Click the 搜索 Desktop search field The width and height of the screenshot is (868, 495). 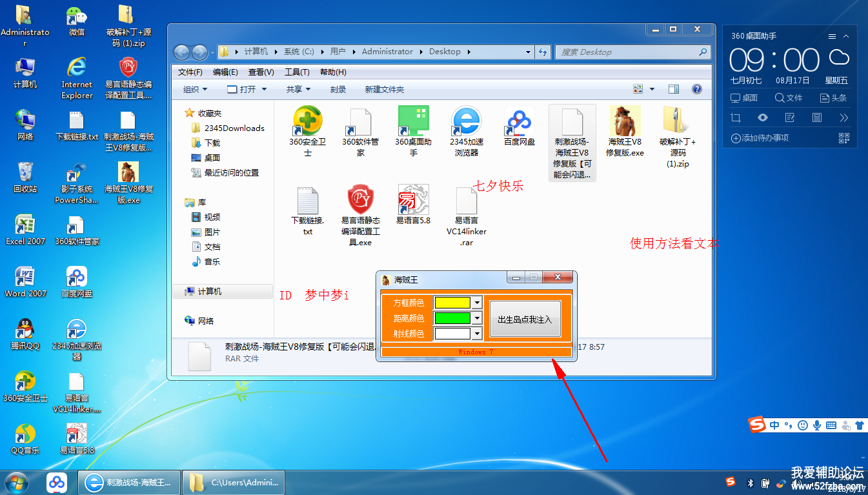632,52
